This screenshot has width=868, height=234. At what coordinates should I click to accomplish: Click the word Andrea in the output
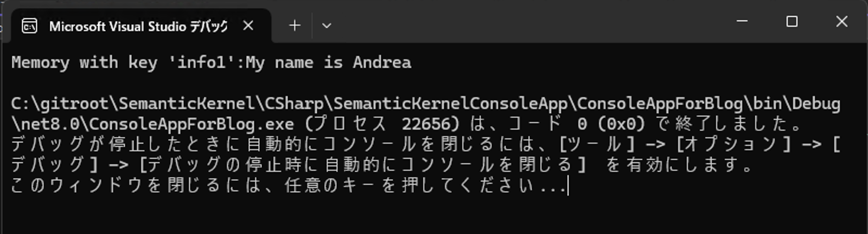(x=382, y=62)
